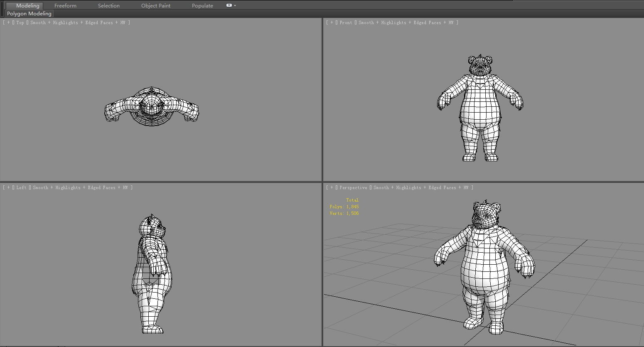Select the Selection ribbon tab
The height and width of the screenshot is (347, 644).
click(x=109, y=6)
